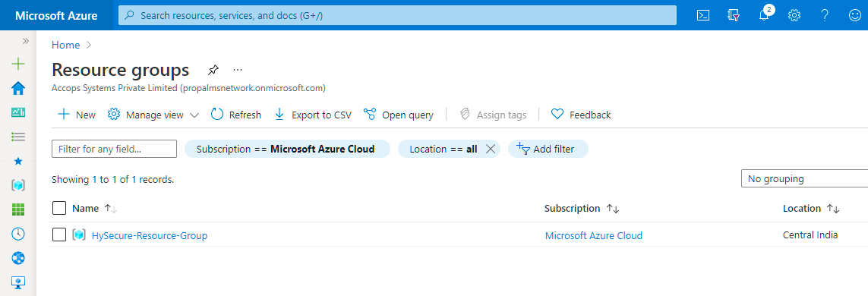This screenshot has height=296, width=868.
Task: Open Virtual machines monitor icon in sidebar
Action: [x=18, y=282]
